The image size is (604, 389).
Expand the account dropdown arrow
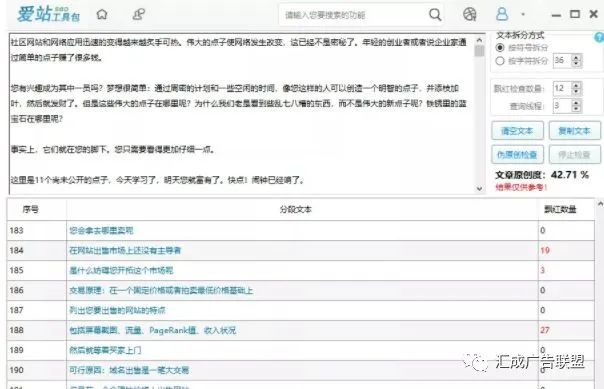[x=523, y=15]
